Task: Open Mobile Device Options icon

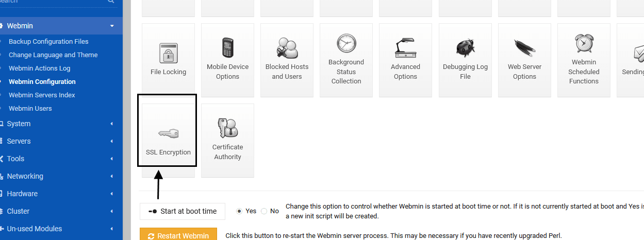Action: click(227, 48)
